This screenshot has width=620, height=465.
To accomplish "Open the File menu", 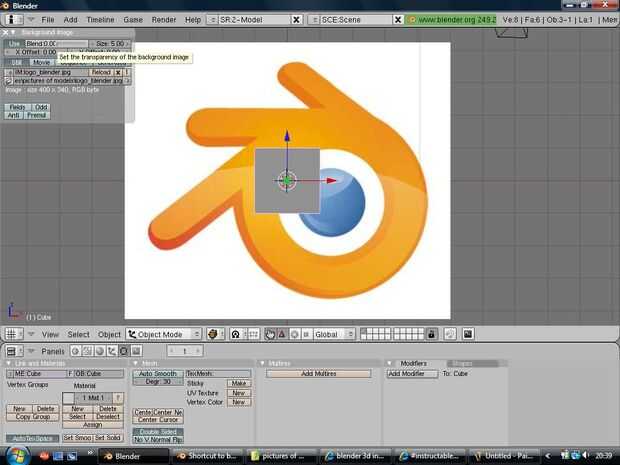I will 48,19.
